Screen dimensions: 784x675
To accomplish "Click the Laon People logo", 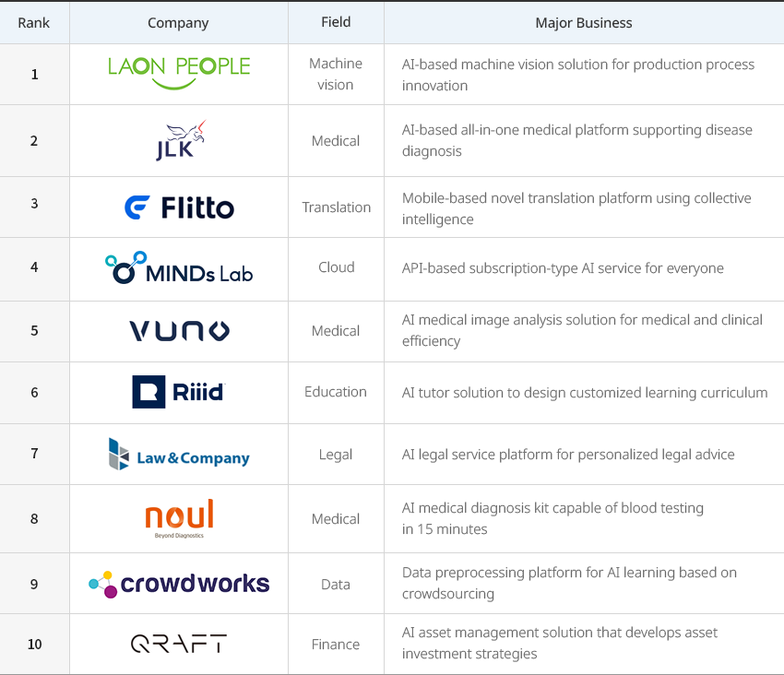I will (x=179, y=73).
